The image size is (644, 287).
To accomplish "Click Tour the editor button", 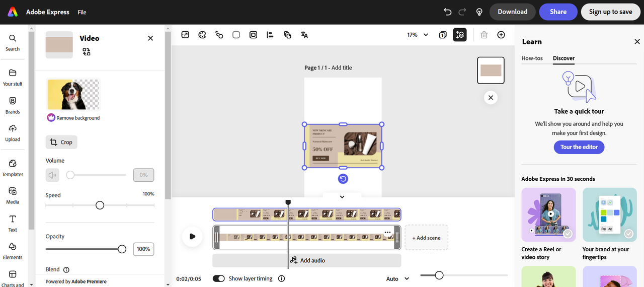I will (x=579, y=147).
